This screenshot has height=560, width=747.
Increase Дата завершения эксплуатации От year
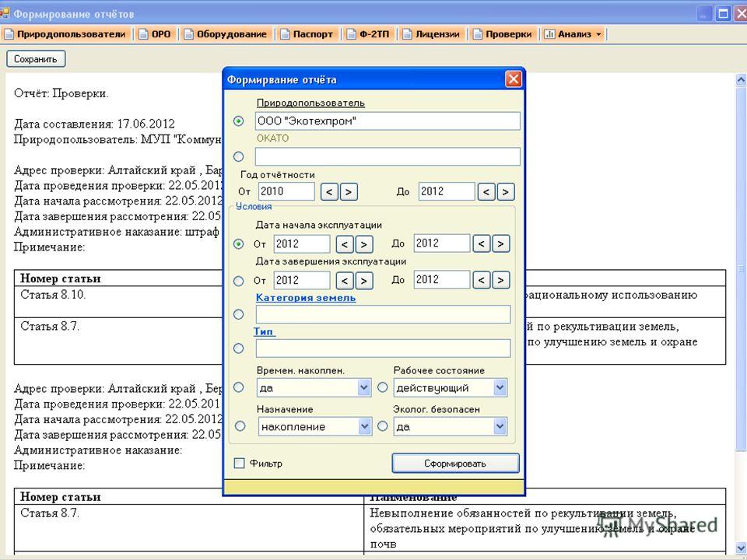pyautogui.click(x=364, y=281)
